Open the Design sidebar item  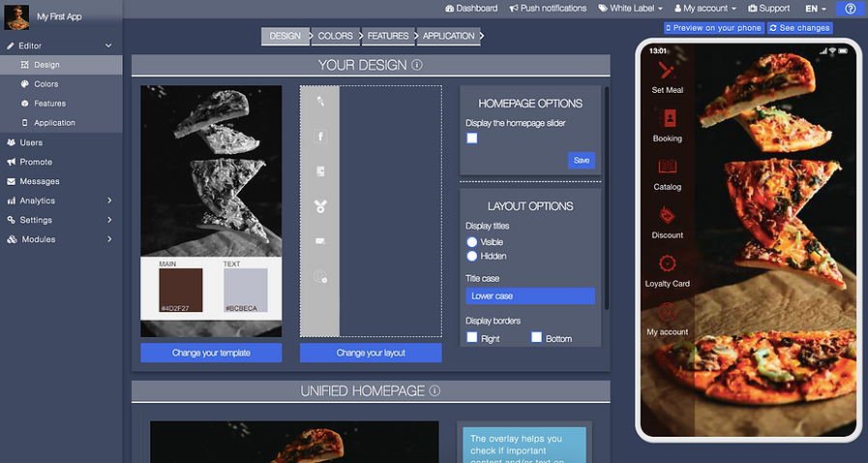(61, 65)
